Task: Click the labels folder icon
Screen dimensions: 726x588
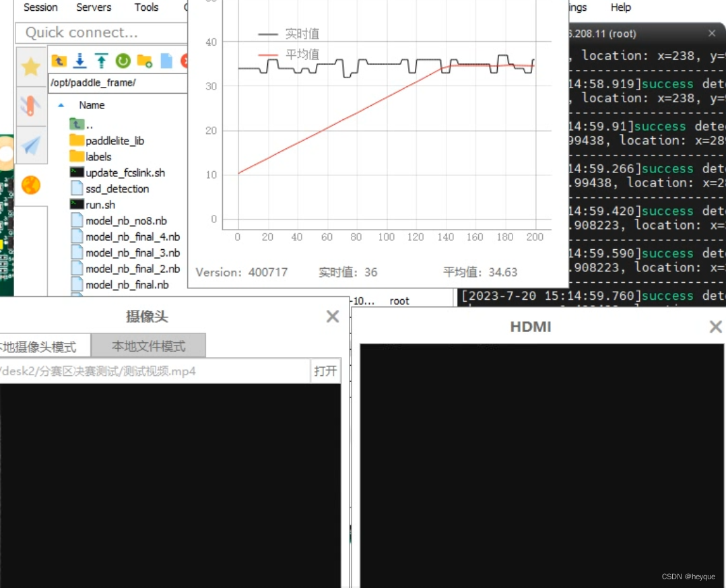Action: [77, 156]
